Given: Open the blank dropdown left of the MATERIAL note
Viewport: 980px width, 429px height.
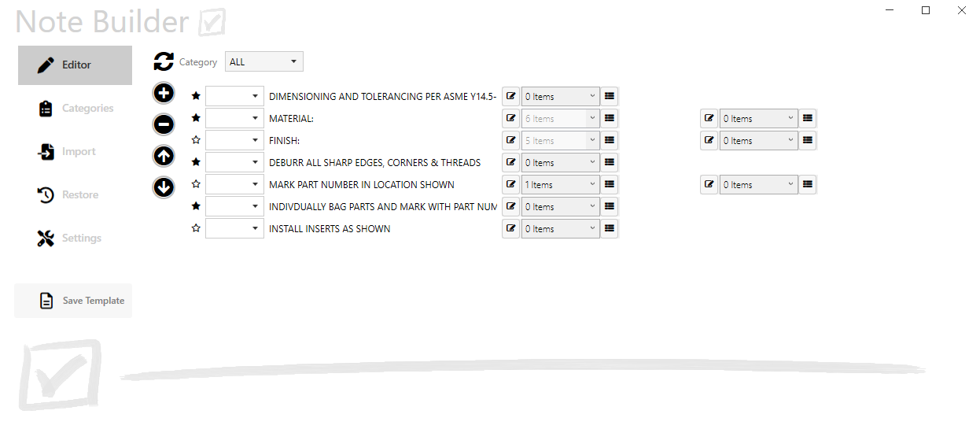Looking at the screenshot, I should coord(234,119).
